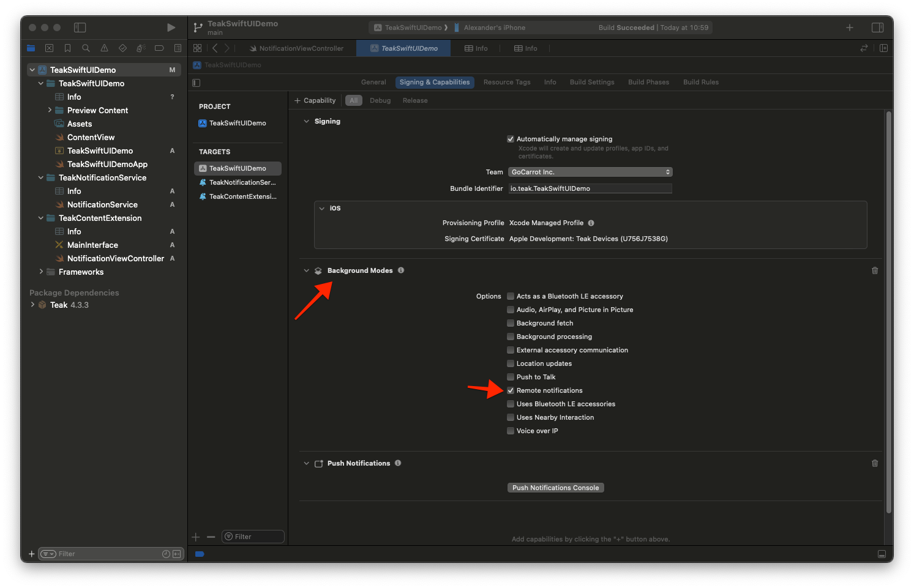Viewport: 914px width, 588px height.
Task: Enable Background fetch mode
Action: (511, 323)
